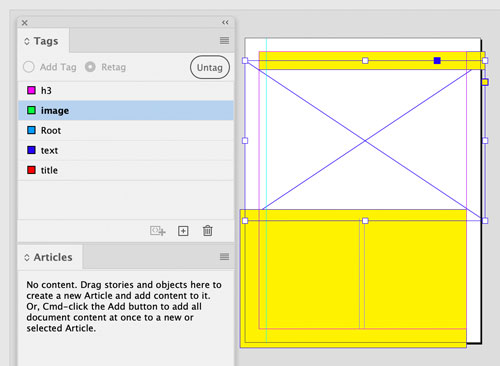Create a new tag with plus icon
The width and height of the screenshot is (500, 366).
pos(183,231)
